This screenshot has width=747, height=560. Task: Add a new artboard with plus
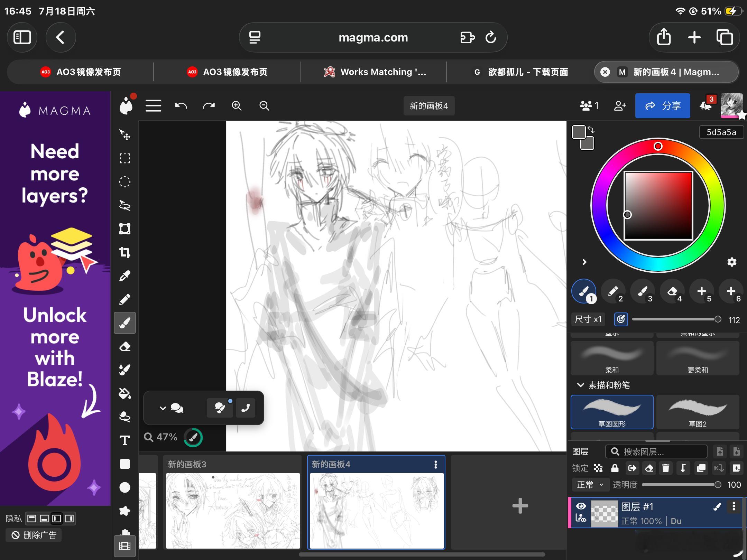click(x=520, y=506)
